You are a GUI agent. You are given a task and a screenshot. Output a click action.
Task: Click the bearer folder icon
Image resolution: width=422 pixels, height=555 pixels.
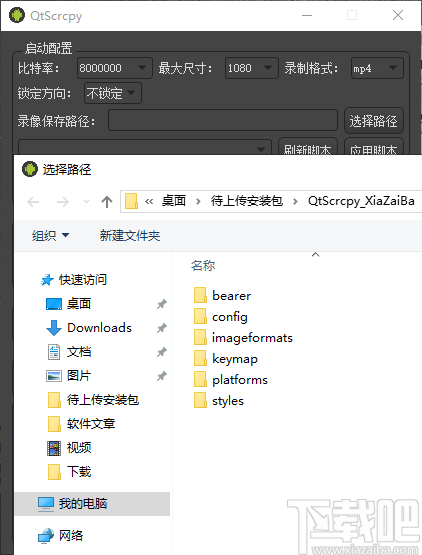[200, 295]
